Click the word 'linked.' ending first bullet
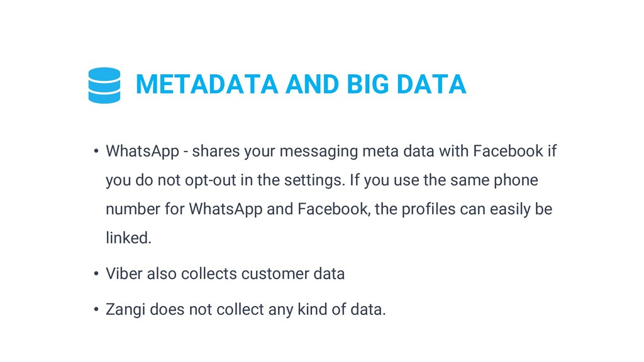 pyautogui.click(x=128, y=238)
